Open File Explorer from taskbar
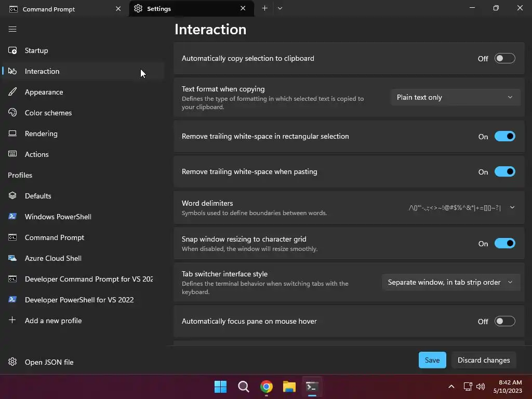Screen dimensions: 532x399 pos(289,387)
